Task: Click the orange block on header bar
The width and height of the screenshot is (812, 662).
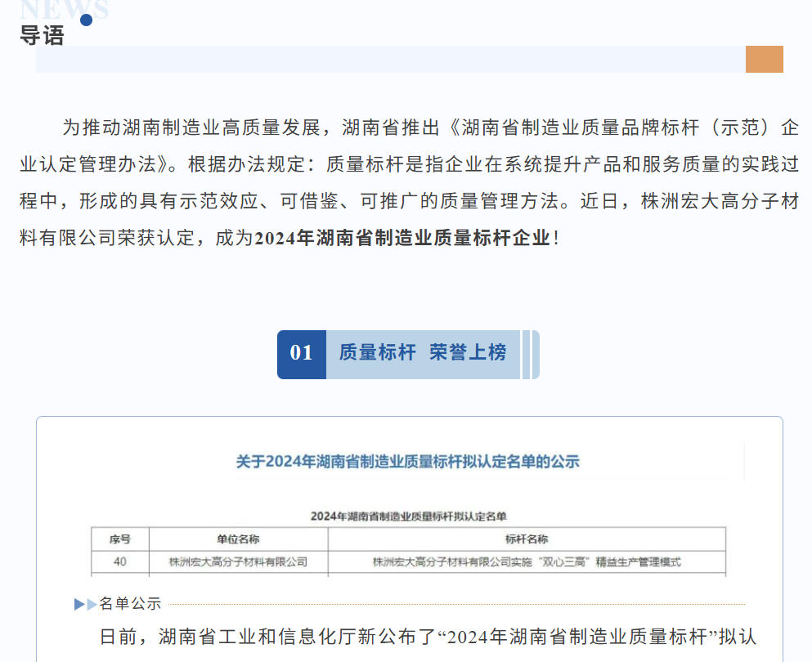Action: (764, 59)
